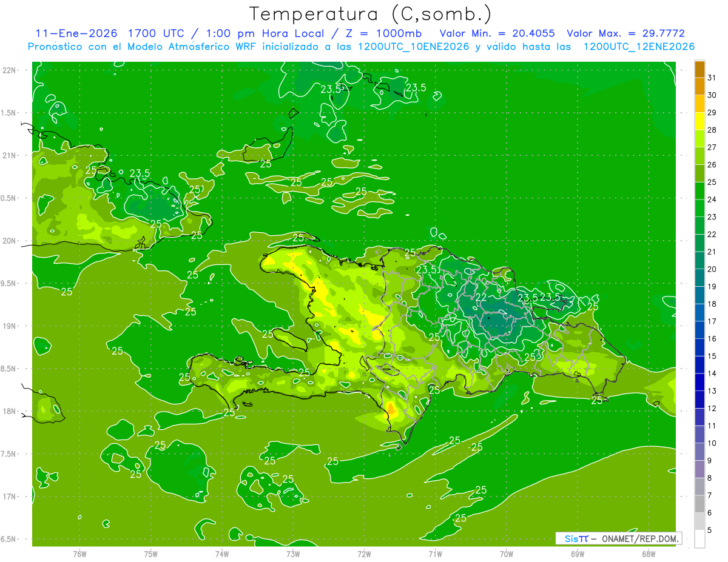Click the topmost orange-brown swatch in the color legend
The image size is (728, 562).
click(x=699, y=69)
